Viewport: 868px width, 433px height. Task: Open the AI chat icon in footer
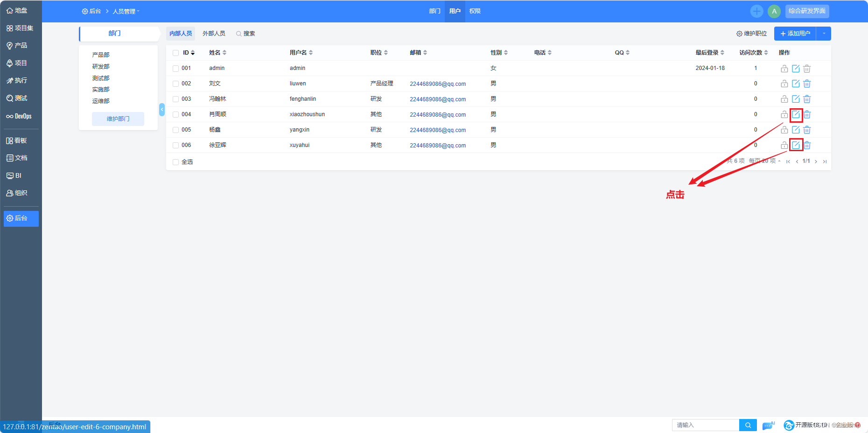768,425
